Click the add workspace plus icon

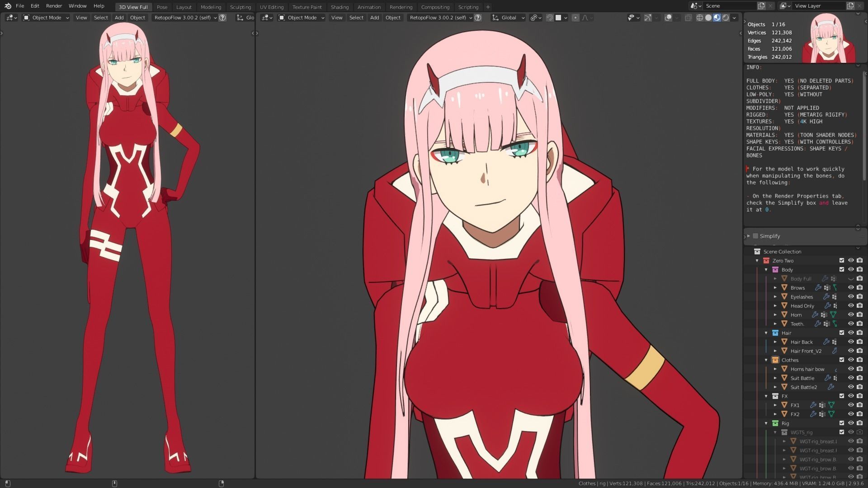click(x=488, y=7)
